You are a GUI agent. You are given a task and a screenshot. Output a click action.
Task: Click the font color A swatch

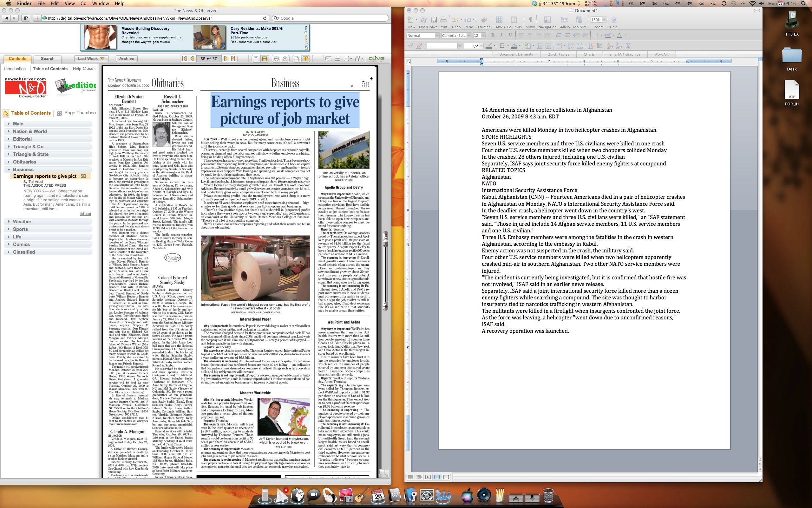(619, 35)
